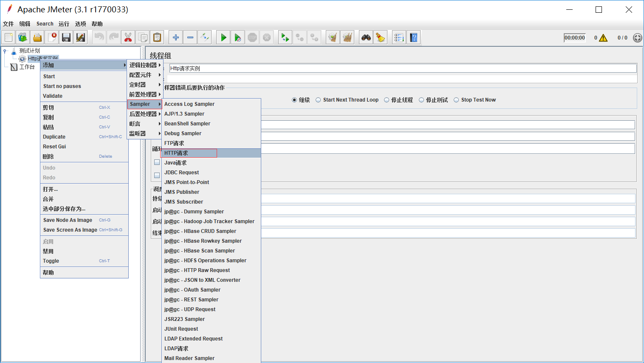Choose Validate in context menu
Screen dimensions: 644x363
(x=84, y=96)
